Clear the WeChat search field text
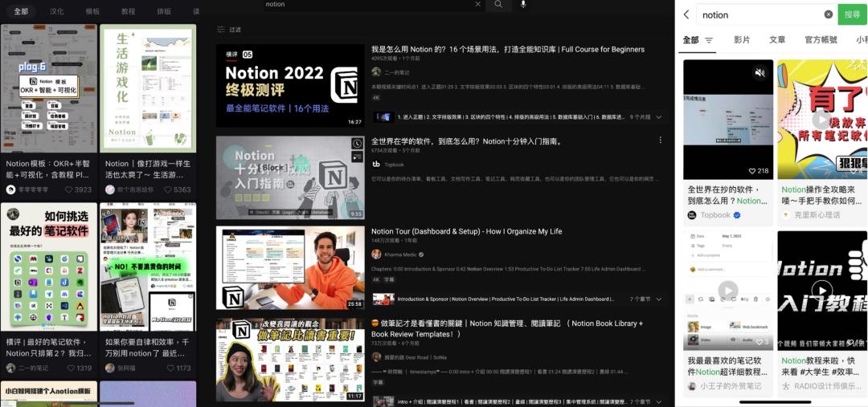Screen dimensions: 868x407 [x=828, y=14]
